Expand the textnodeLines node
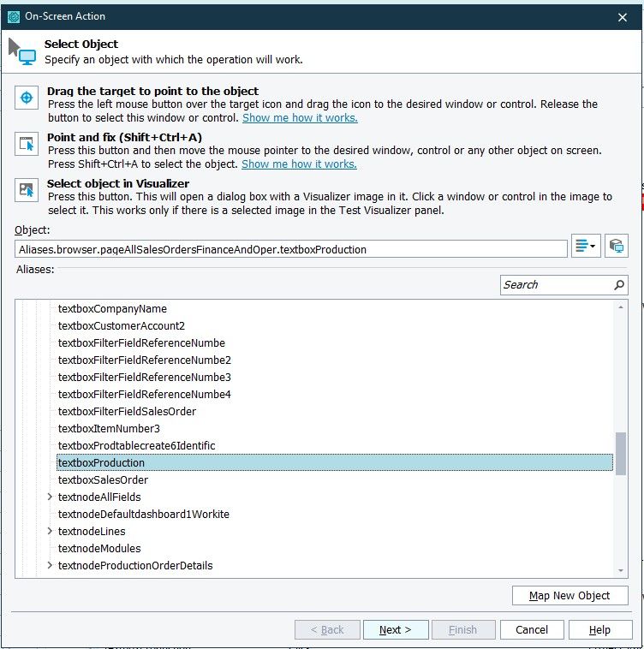The width and height of the screenshot is (644, 649). [50, 531]
